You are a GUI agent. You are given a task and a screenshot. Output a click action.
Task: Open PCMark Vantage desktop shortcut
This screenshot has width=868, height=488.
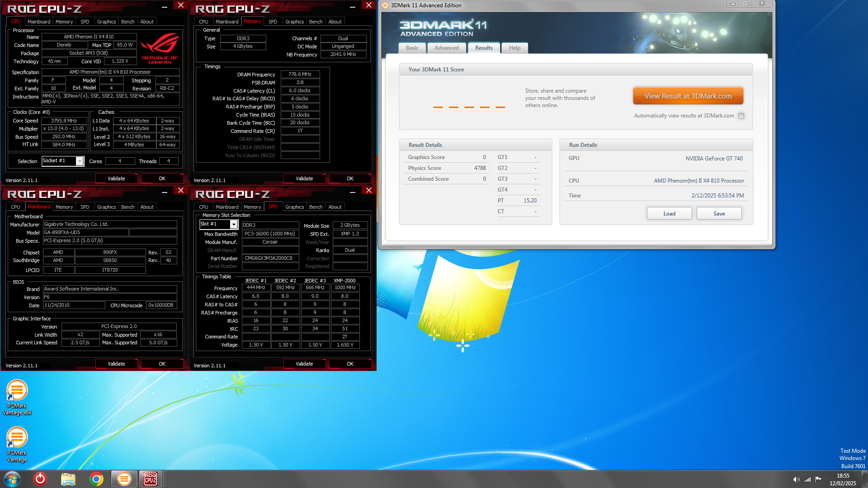17,445
